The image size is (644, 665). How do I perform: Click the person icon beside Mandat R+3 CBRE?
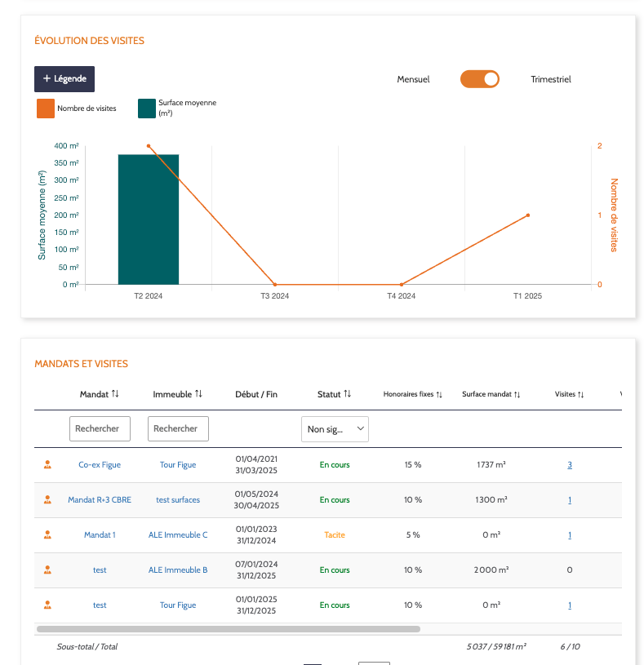(x=47, y=499)
